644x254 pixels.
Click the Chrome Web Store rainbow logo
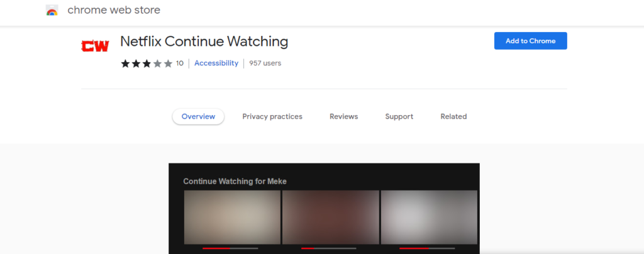click(52, 10)
